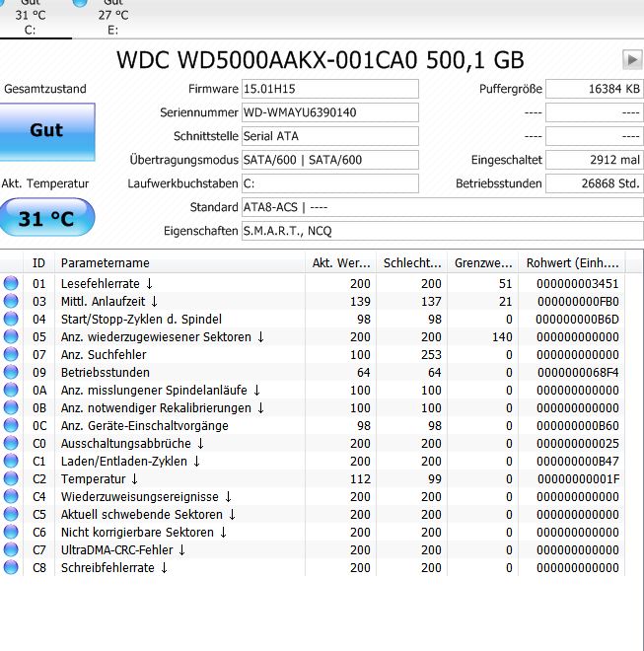Click status orb of Anz. wiederzugewiesener Sektoren

(11, 336)
